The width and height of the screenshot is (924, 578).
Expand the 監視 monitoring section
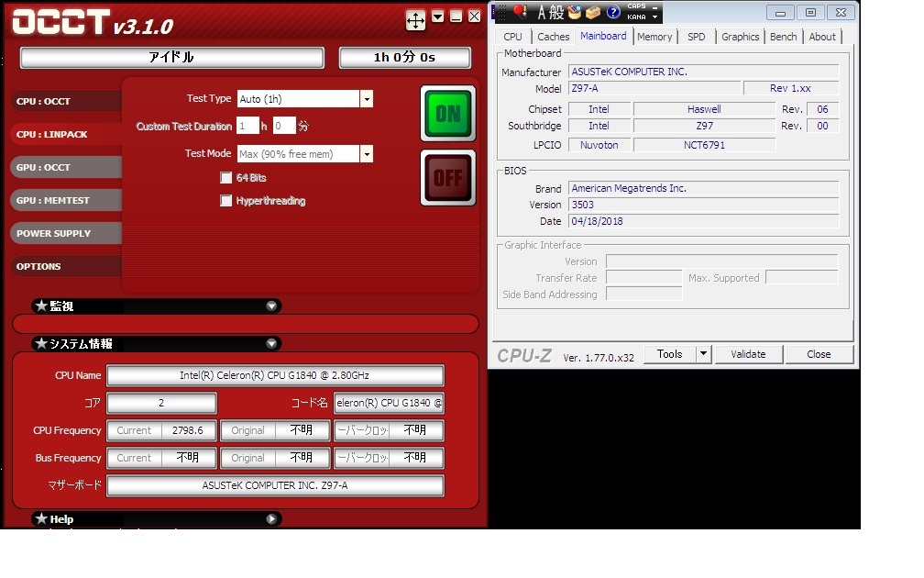(272, 306)
